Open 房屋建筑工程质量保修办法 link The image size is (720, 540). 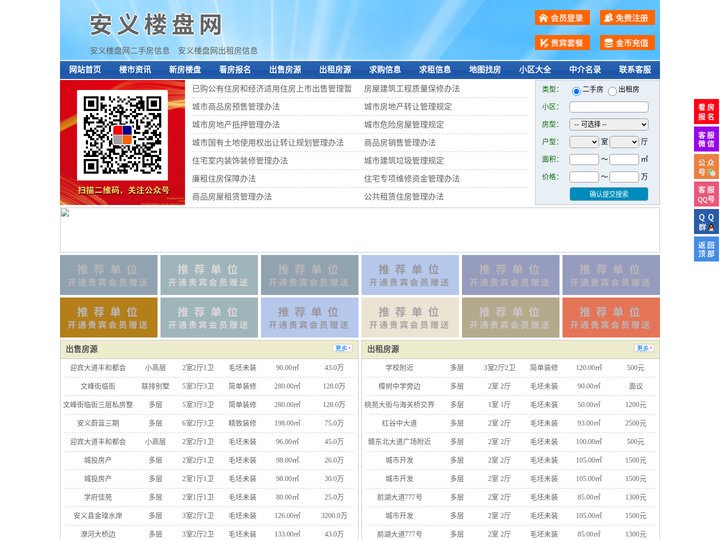point(412,89)
